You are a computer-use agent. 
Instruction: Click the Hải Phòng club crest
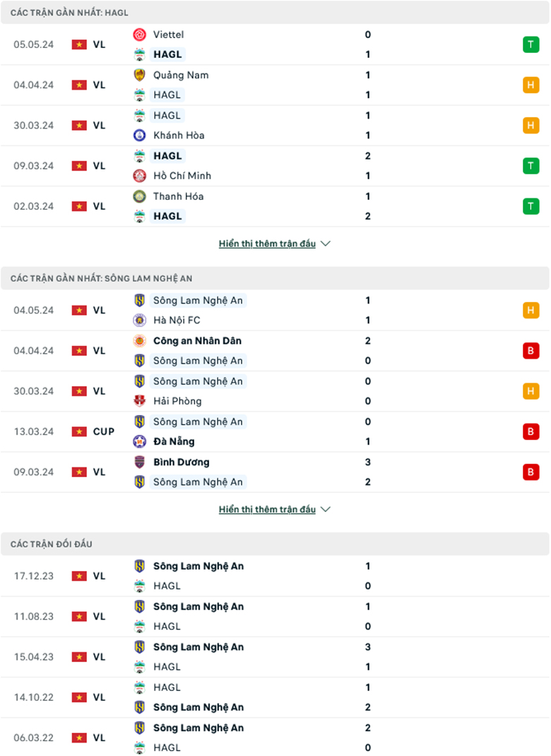140,401
